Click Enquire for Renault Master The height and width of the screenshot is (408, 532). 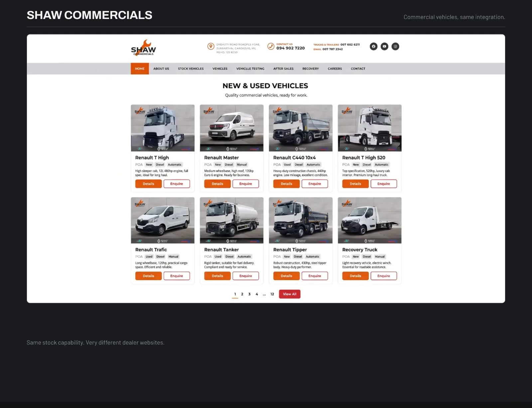point(246,184)
